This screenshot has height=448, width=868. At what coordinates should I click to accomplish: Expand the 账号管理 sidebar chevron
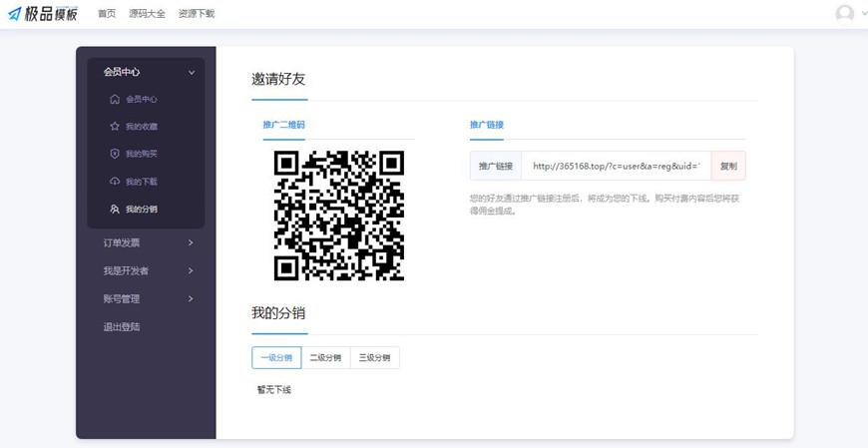[x=191, y=298]
